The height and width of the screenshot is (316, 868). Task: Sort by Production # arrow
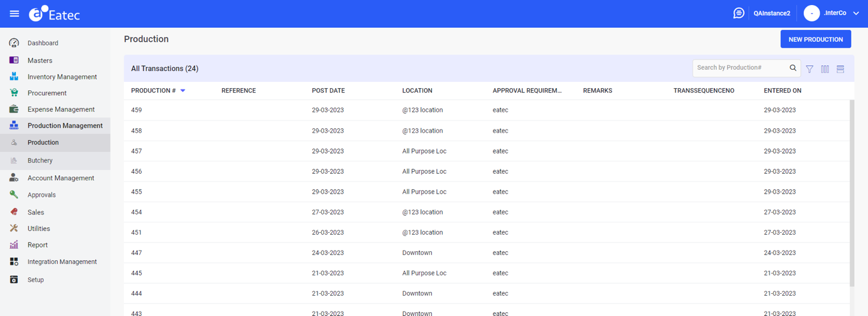[x=183, y=91]
